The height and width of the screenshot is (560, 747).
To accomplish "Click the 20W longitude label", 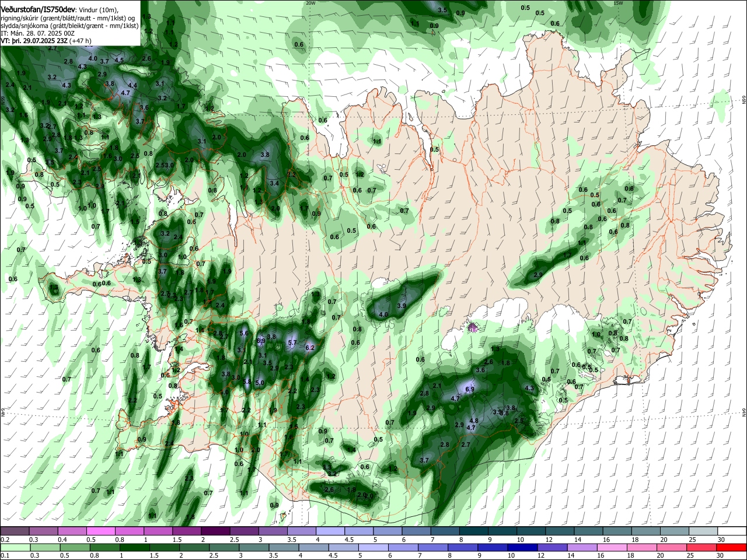I will point(310,3).
